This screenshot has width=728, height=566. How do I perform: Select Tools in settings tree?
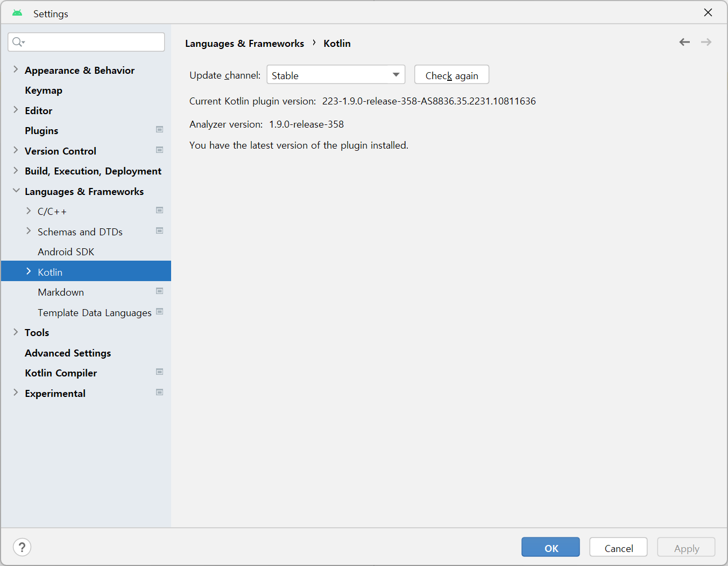tap(37, 333)
